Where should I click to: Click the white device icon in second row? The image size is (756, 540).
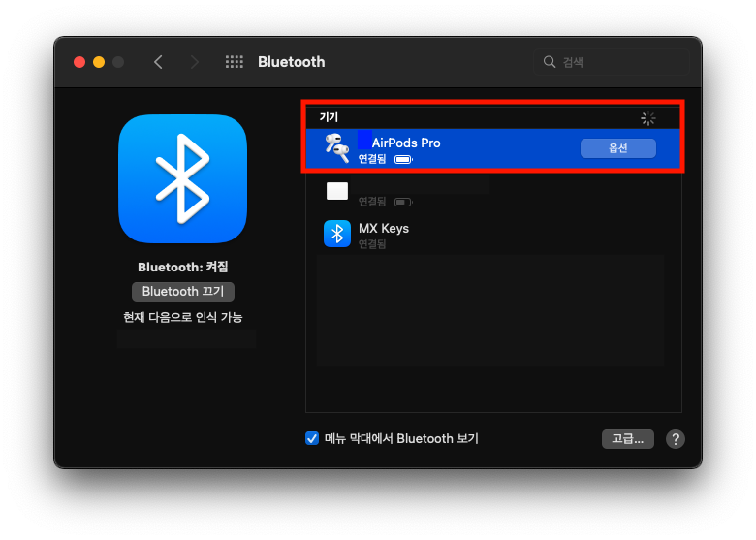pyautogui.click(x=337, y=191)
